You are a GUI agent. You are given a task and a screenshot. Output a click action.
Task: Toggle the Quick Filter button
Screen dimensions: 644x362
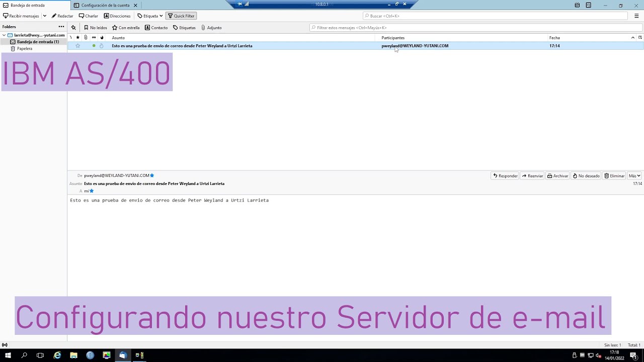[x=181, y=16]
